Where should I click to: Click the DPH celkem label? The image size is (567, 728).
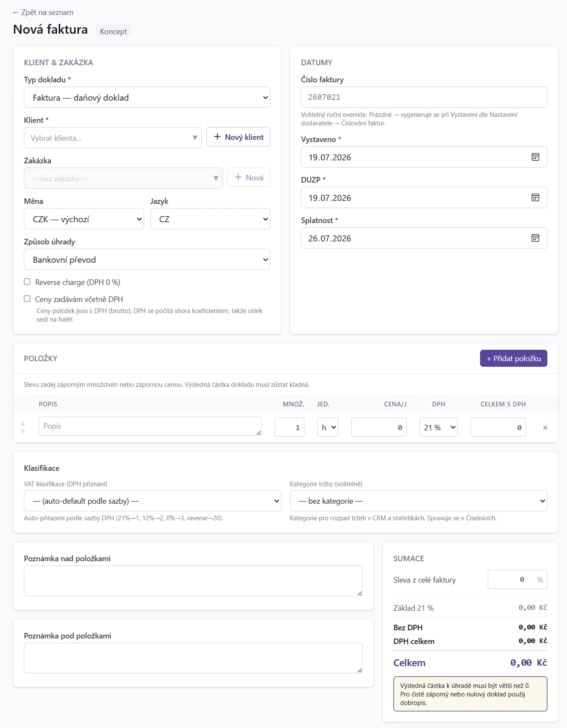(x=414, y=641)
